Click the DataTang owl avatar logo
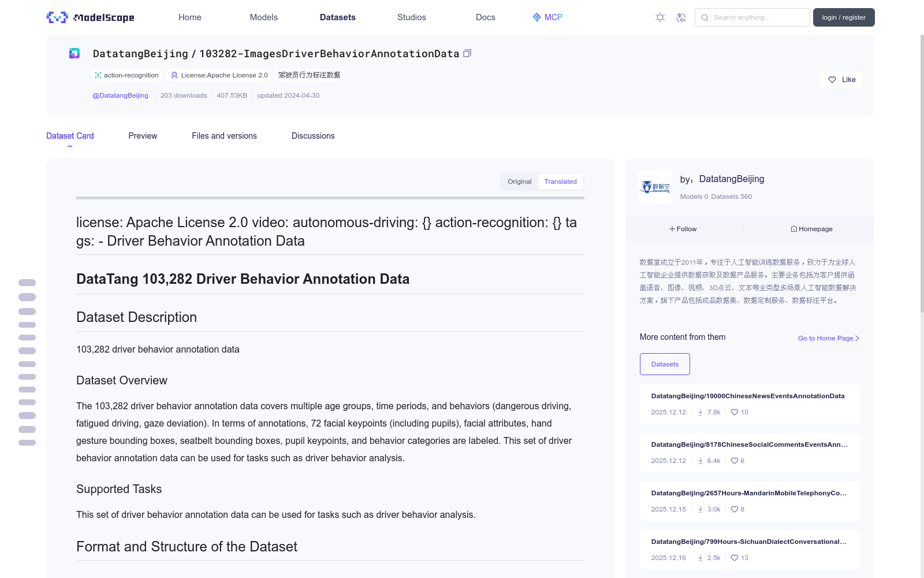The height and width of the screenshot is (578, 924). (655, 187)
